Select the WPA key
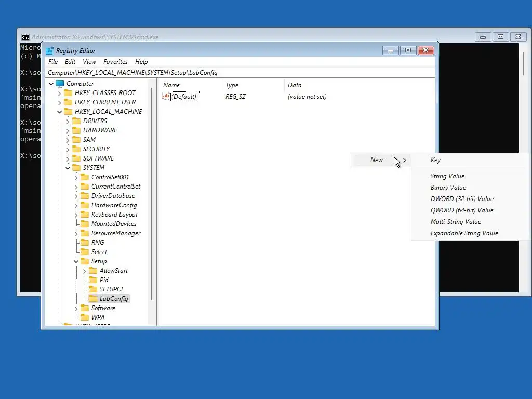 [98, 317]
